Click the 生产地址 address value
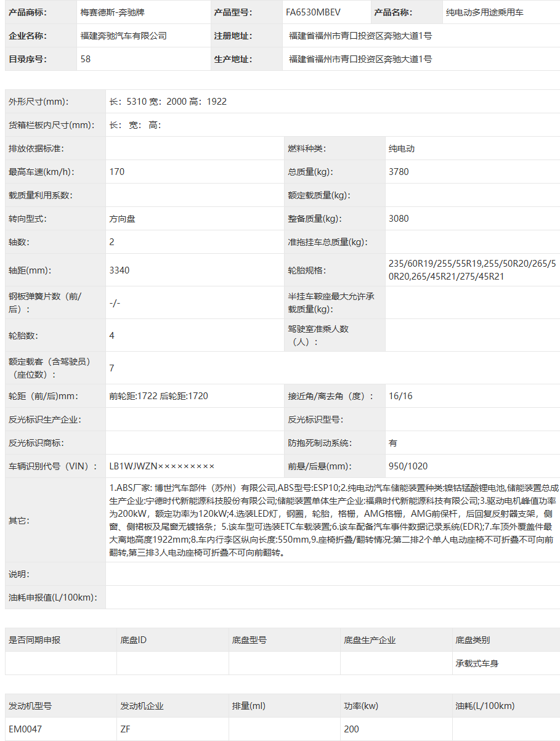 point(360,59)
